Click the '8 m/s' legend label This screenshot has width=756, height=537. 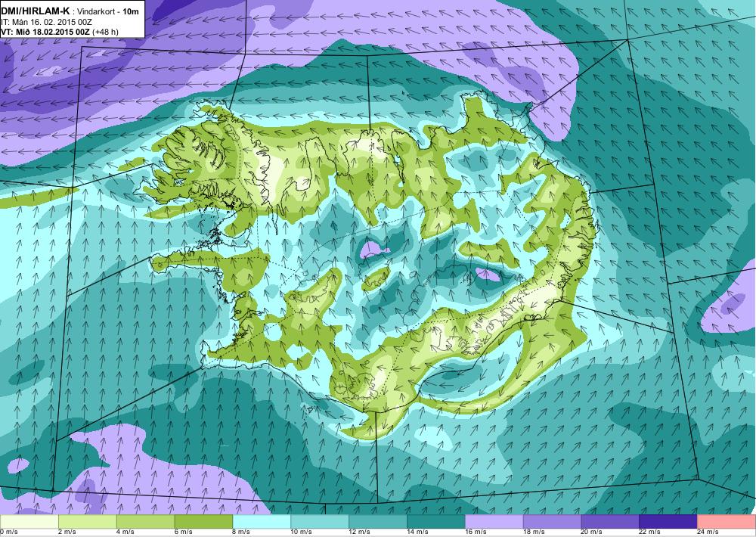pyautogui.click(x=242, y=532)
